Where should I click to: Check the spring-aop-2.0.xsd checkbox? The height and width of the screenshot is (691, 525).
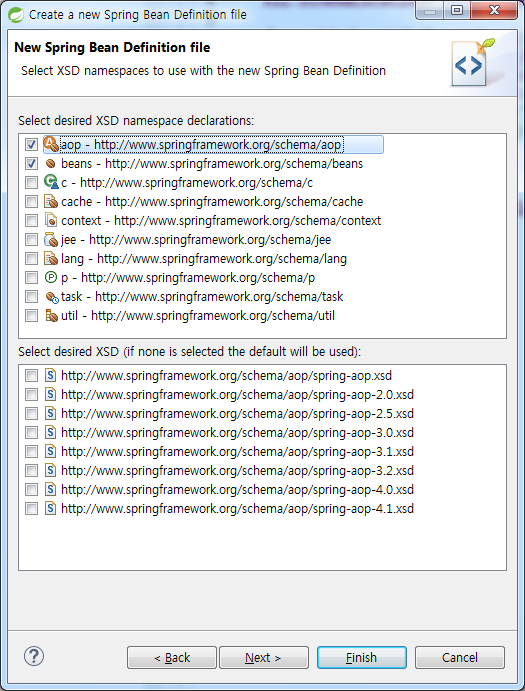coord(31,394)
